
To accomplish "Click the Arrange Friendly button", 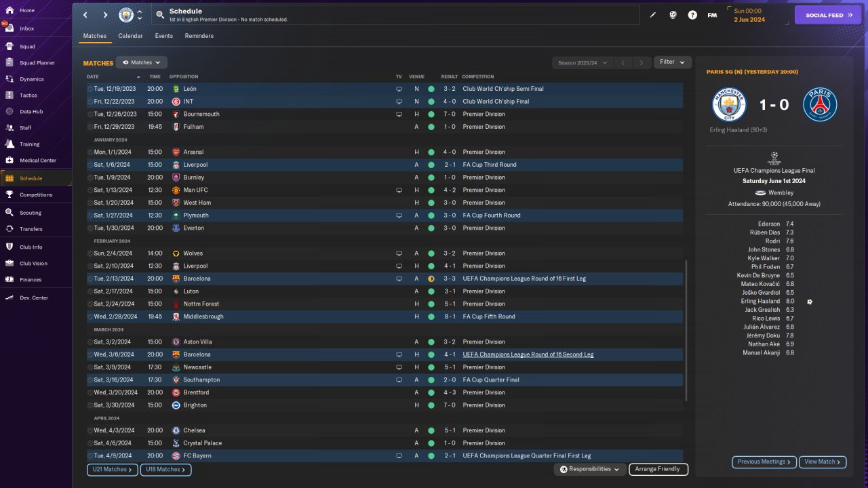I will click(x=658, y=469).
